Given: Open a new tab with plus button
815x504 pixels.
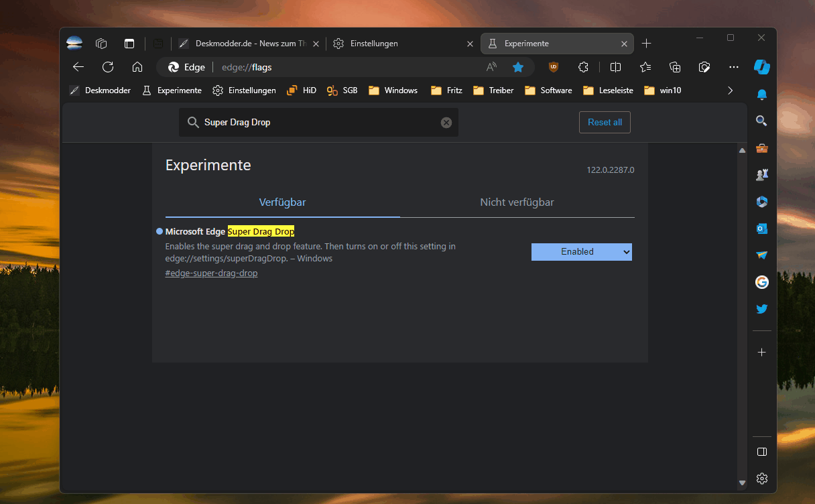Looking at the screenshot, I should coord(646,44).
